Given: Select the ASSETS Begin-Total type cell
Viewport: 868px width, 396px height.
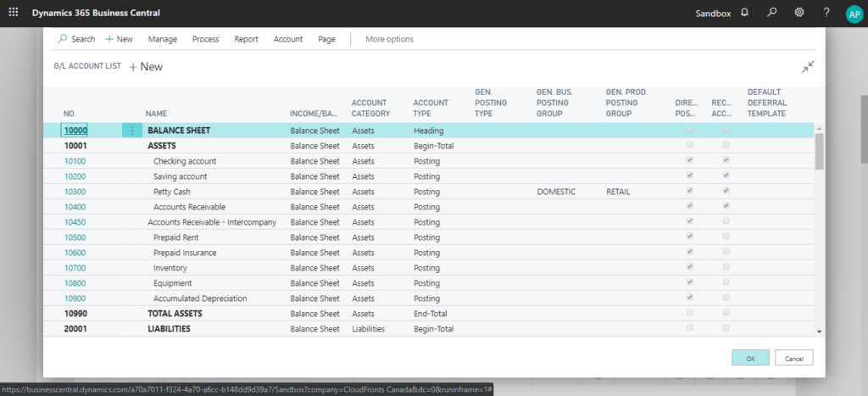Looking at the screenshot, I should point(434,146).
